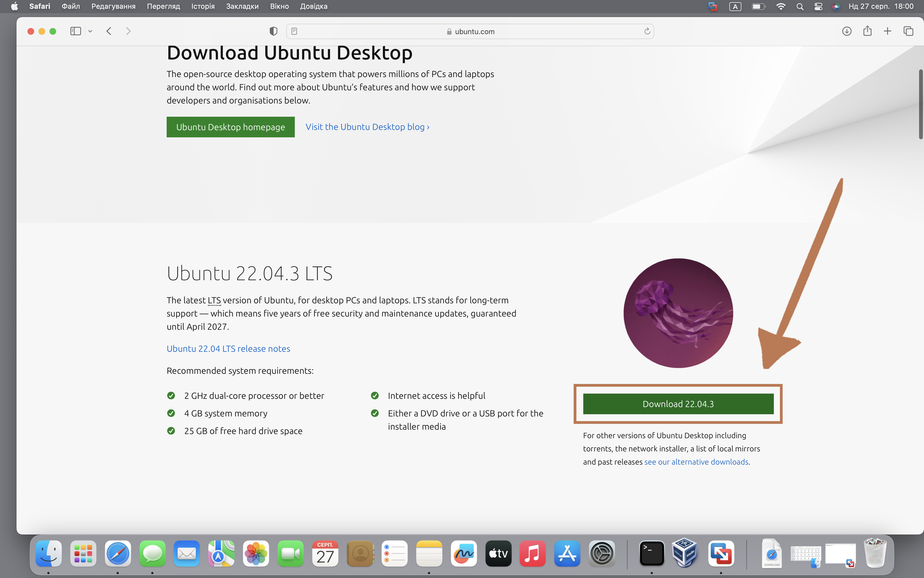Click the Download 22.04.3 button
924x578 pixels.
pyautogui.click(x=678, y=404)
